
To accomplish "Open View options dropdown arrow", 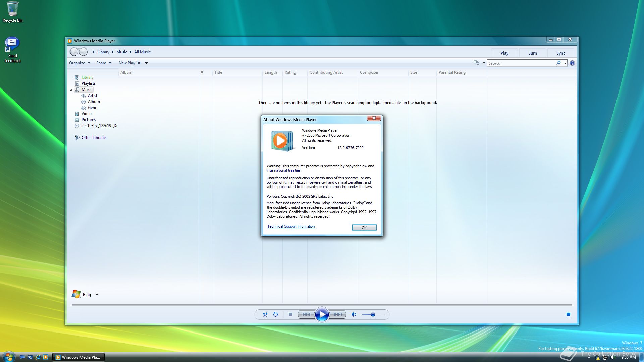I will [484, 63].
